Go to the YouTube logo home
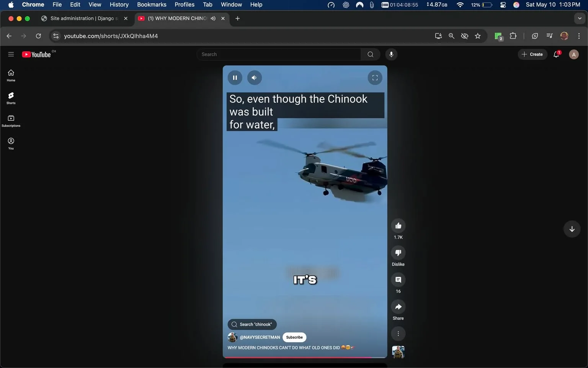588x368 pixels. pyautogui.click(x=36, y=54)
